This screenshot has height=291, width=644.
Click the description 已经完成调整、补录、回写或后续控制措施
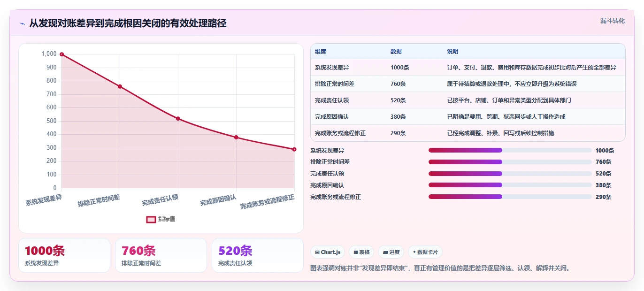500,133
